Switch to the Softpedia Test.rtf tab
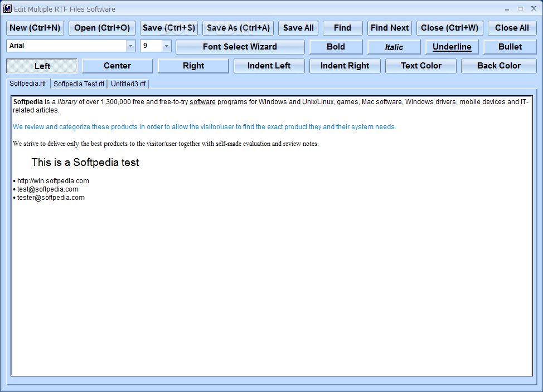Image resolution: width=543 pixels, height=392 pixels. [79, 84]
